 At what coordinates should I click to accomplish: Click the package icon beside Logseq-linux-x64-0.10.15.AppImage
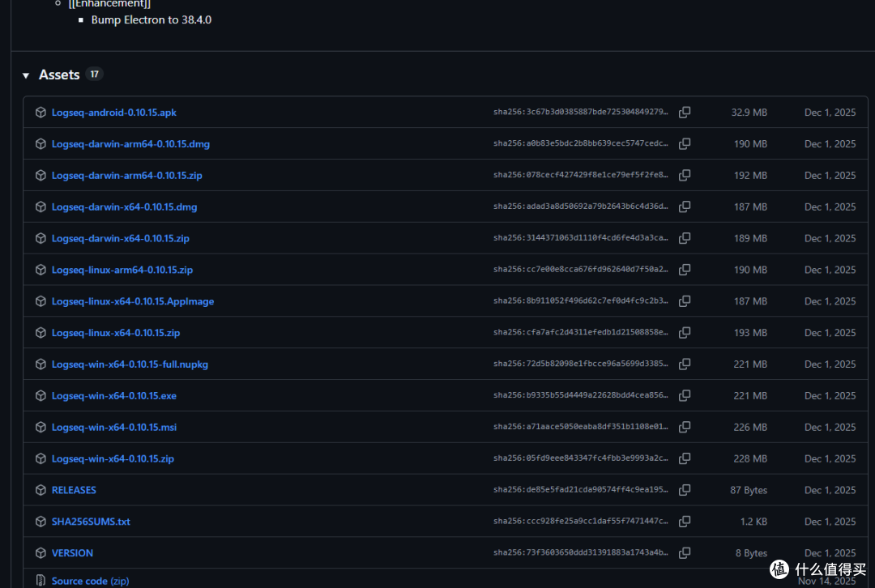pos(41,301)
